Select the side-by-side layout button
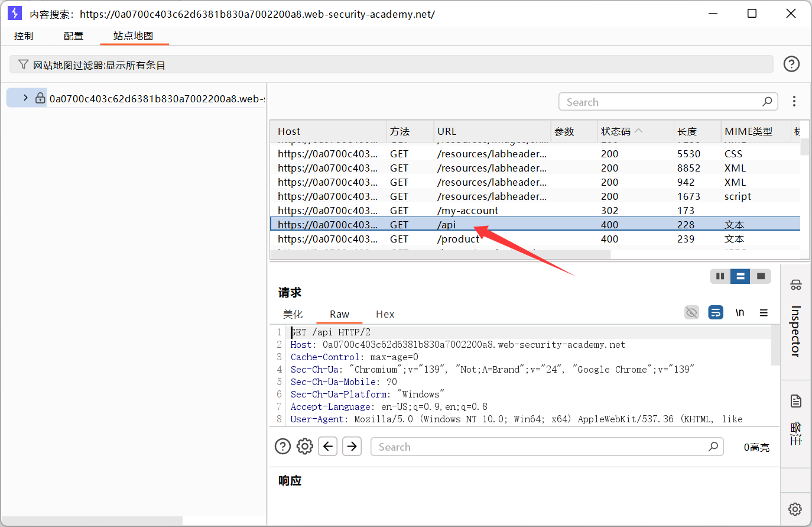This screenshot has width=812, height=527. [720, 276]
